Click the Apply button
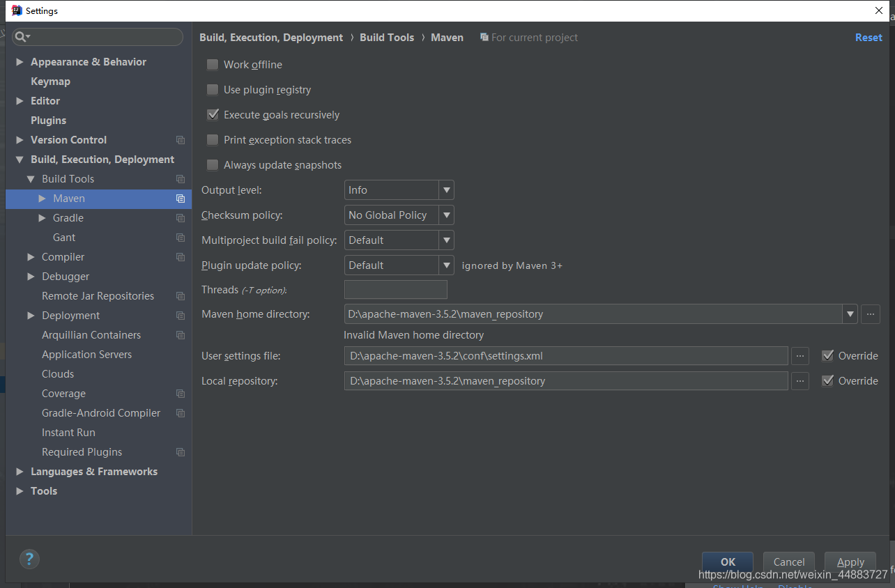Viewport: 895px width, 588px height. pos(850,562)
